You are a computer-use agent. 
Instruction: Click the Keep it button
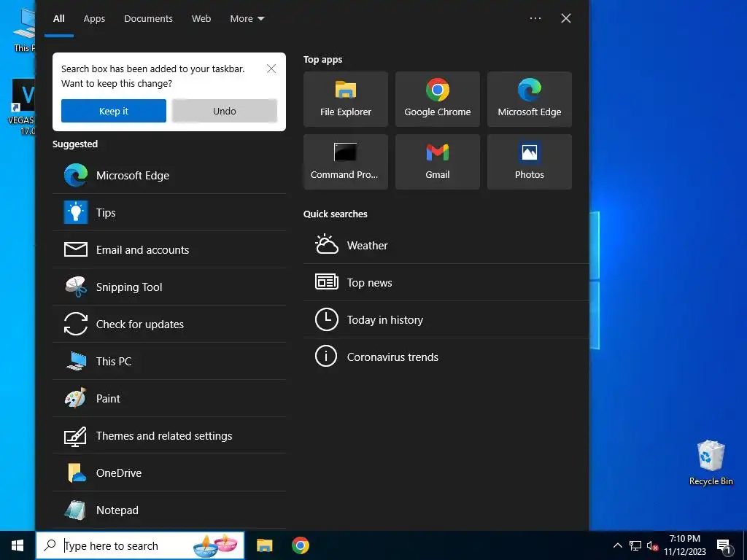click(113, 111)
